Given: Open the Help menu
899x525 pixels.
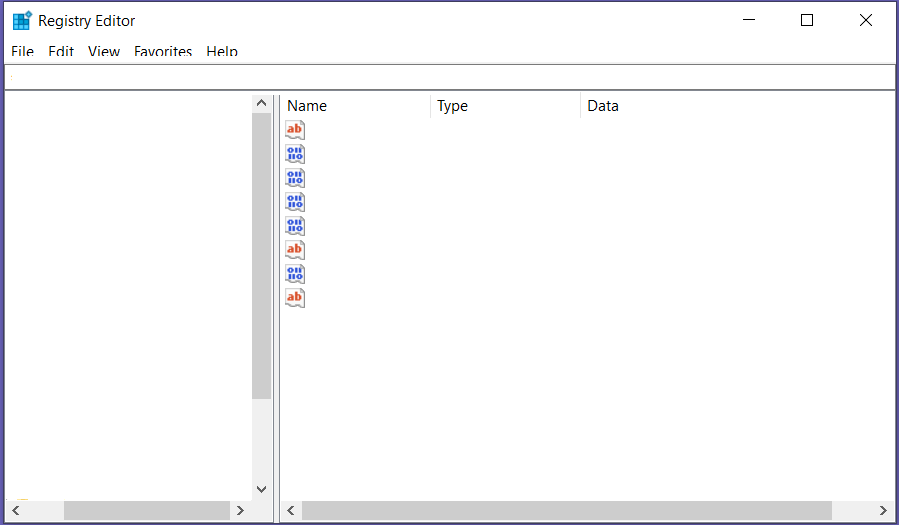Looking at the screenshot, I should coord(222,51).
